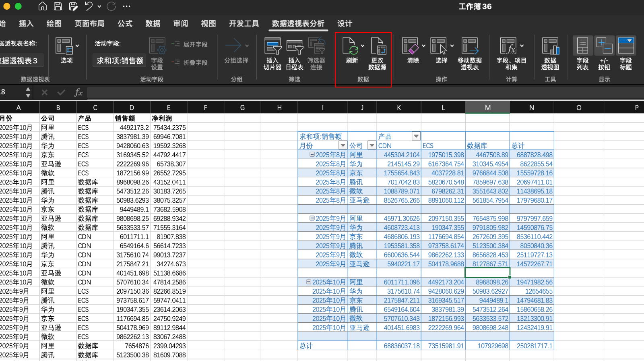Click the 字段设置 icon

click(157, 54)
